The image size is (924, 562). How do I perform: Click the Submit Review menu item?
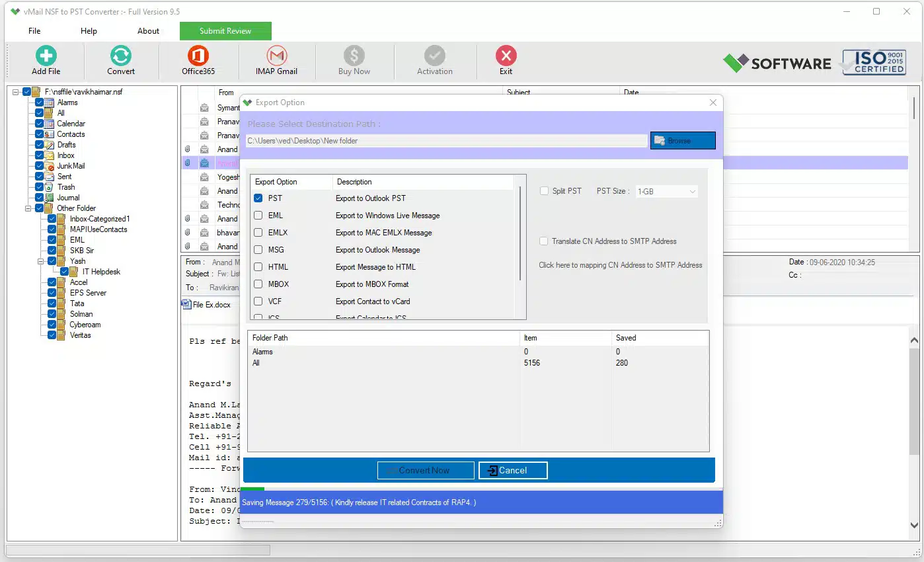click(x=225, y=30)
